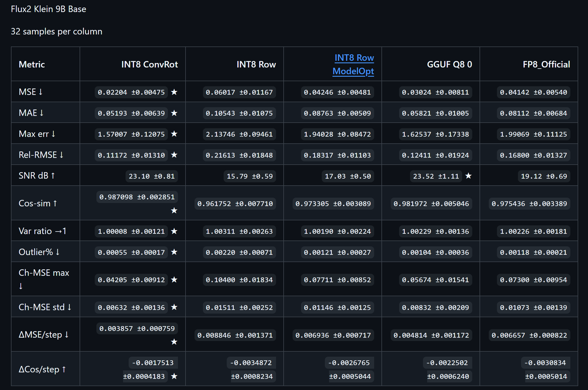This screenshot has width=588, height=390.
Task: Click the MAE value '0.05821 ±0.01005'
Action: click(x=435, y=113)
